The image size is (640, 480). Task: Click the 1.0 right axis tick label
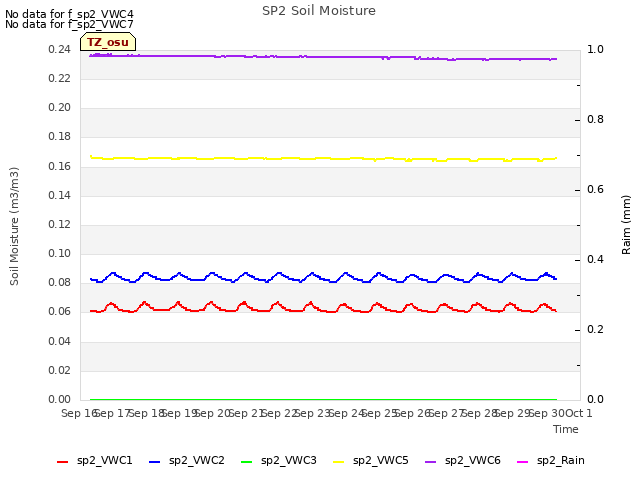click(595, 49)
